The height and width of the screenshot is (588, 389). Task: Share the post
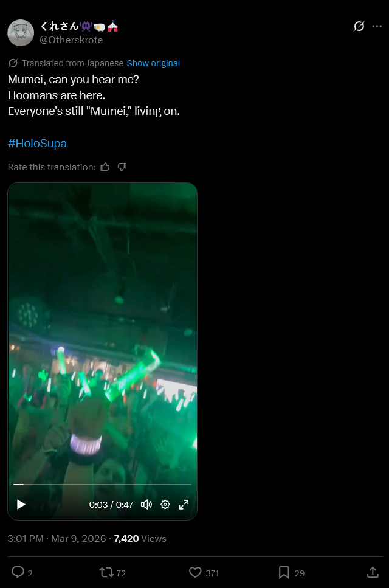373,572
